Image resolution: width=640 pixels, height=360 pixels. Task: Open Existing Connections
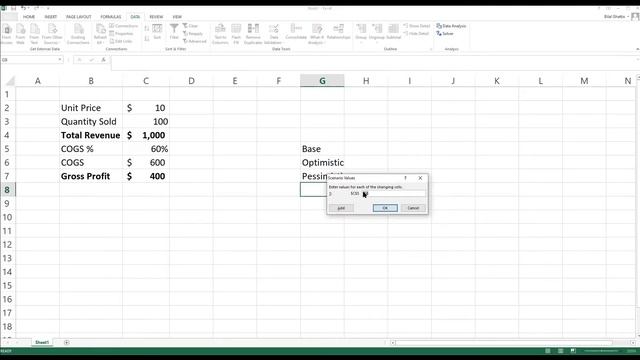(78, 34)
